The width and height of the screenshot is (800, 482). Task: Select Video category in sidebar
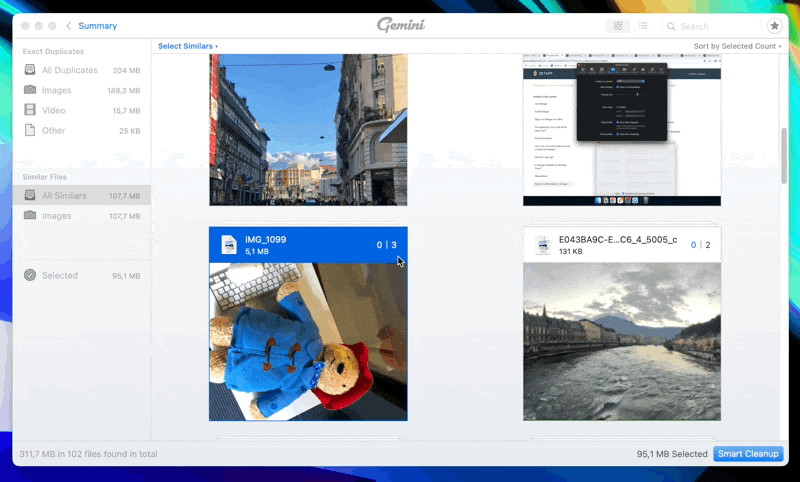(x=82, y=110)
